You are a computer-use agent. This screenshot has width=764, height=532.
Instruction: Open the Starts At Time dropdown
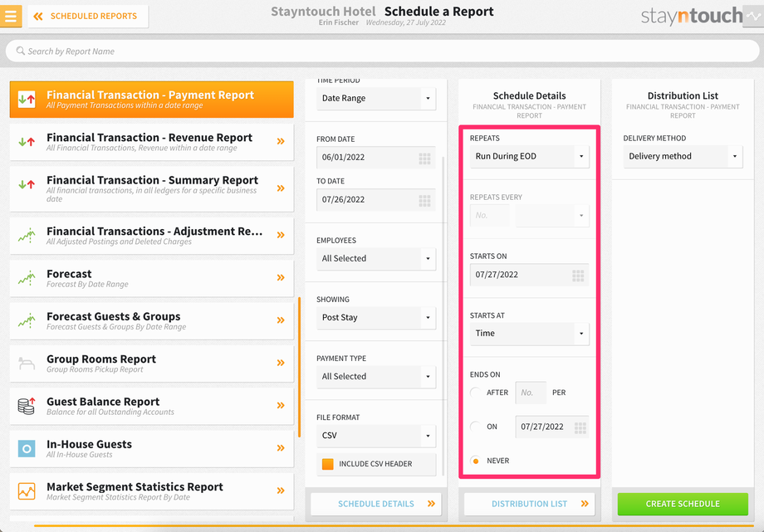530,334
